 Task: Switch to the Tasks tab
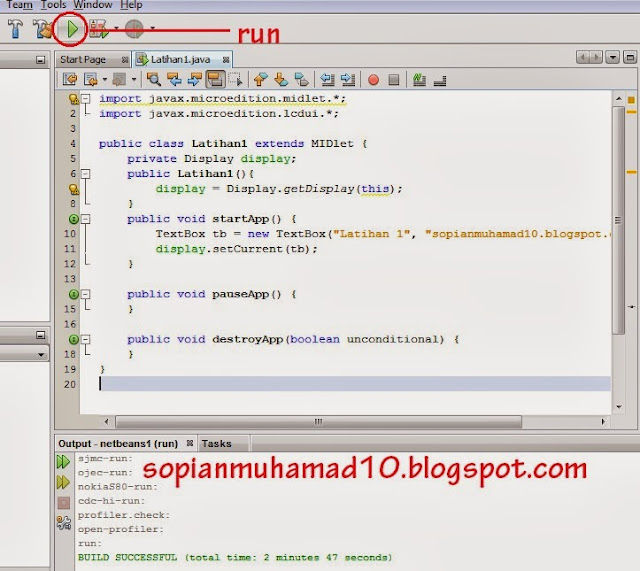(216, 444)
